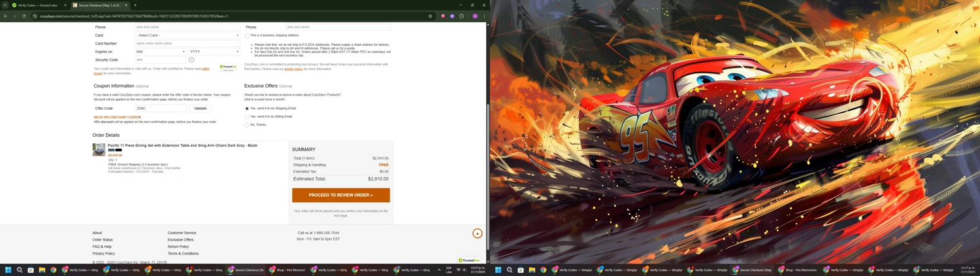
Task: Open the footer Exclusive Offers link
Action: [x=180, y=240]
